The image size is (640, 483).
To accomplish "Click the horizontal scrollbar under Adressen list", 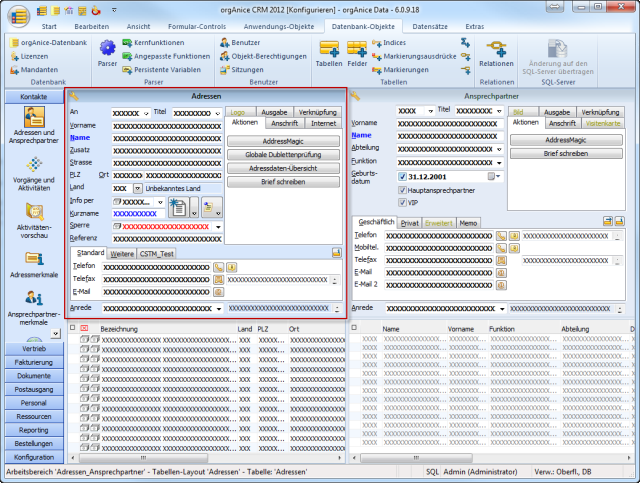I will click(x=143, y=458).
